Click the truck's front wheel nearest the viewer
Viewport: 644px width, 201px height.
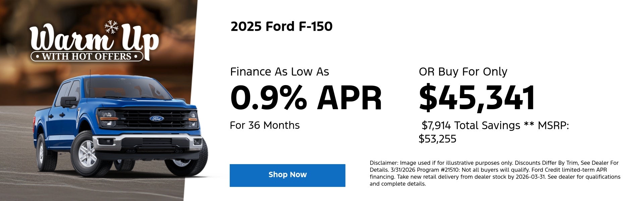(x=88, y=154)
